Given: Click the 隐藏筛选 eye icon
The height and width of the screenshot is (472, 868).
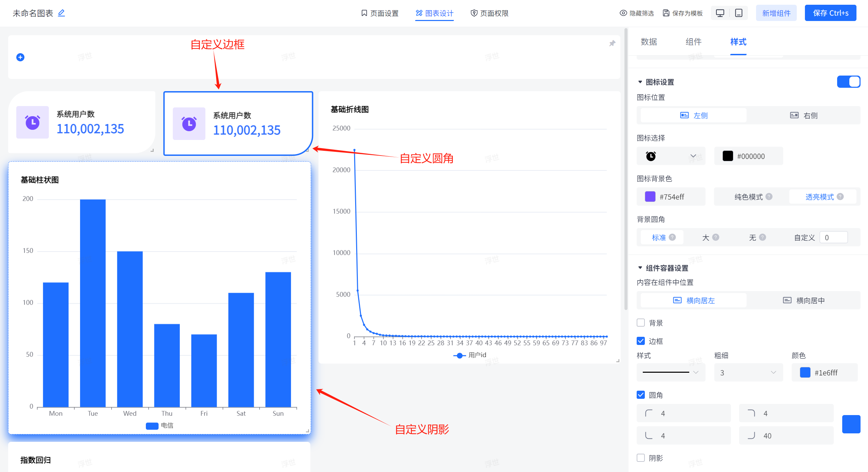Looking at the screenshot, I should tap(623, 13).
